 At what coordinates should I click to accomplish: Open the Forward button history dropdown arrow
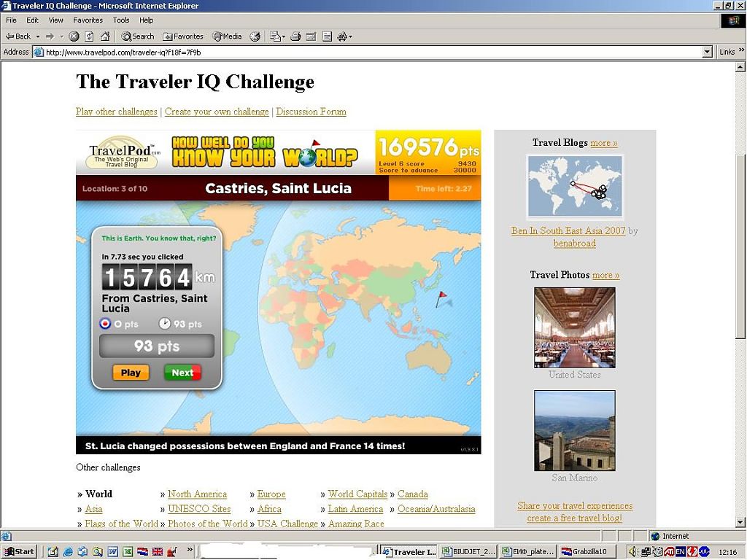[x=61, y=36]
